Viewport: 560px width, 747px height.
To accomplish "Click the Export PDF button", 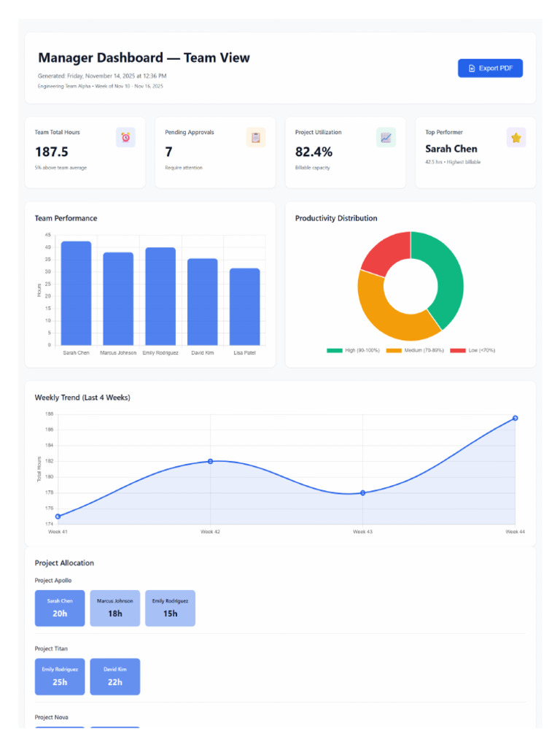I will [x=490, y=68].
